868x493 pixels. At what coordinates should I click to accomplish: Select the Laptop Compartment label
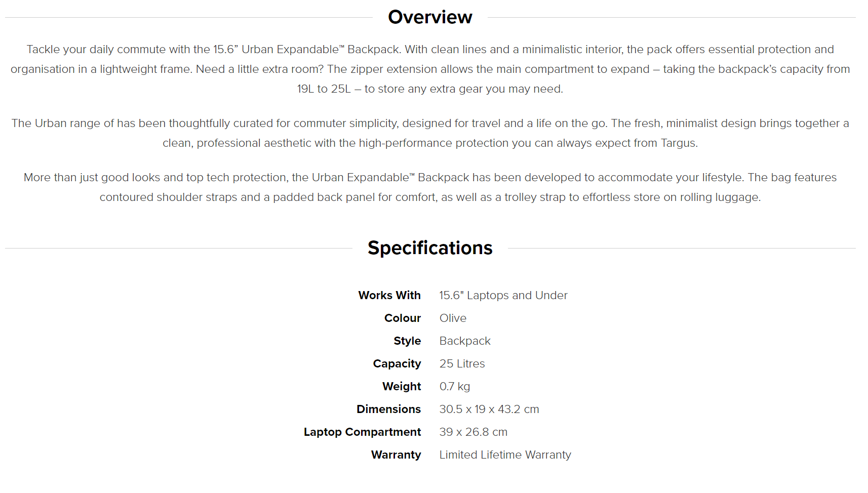point(362,432)
